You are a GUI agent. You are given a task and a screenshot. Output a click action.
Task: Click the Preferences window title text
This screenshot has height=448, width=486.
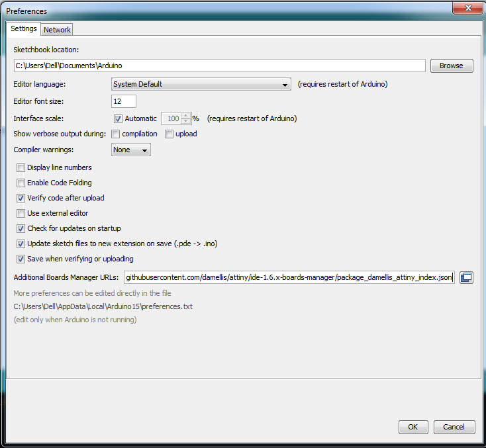pyautogui.click(x=26, y=11)
